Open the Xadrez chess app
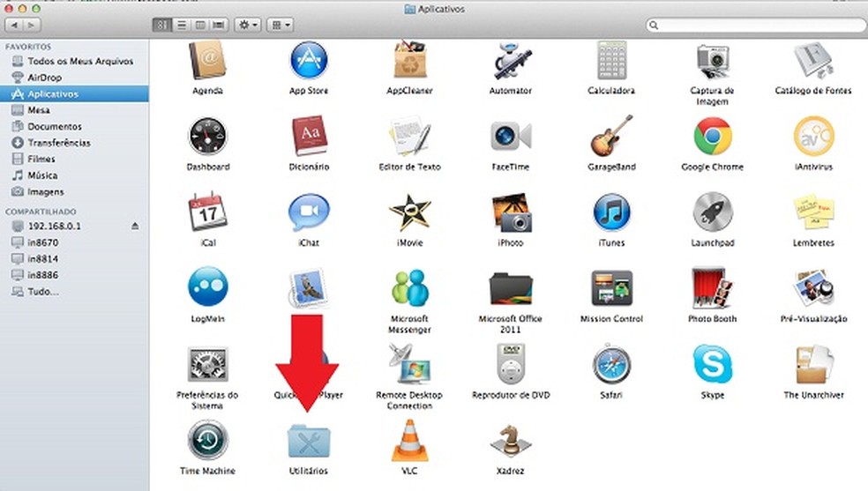 (x=511, y=442)
